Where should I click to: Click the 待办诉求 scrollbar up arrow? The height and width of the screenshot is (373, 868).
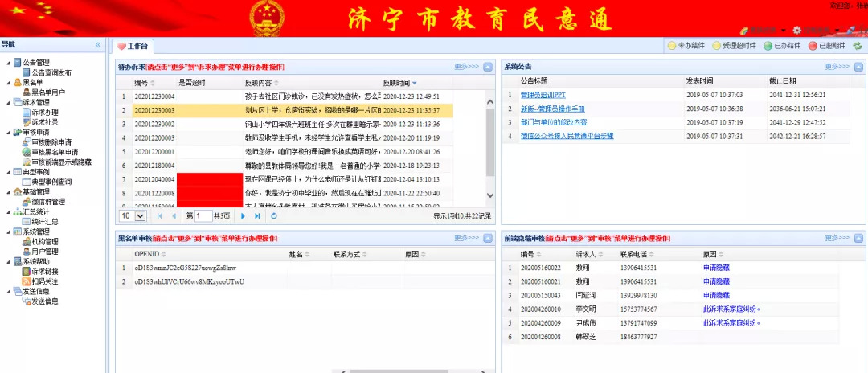[490, 102]
